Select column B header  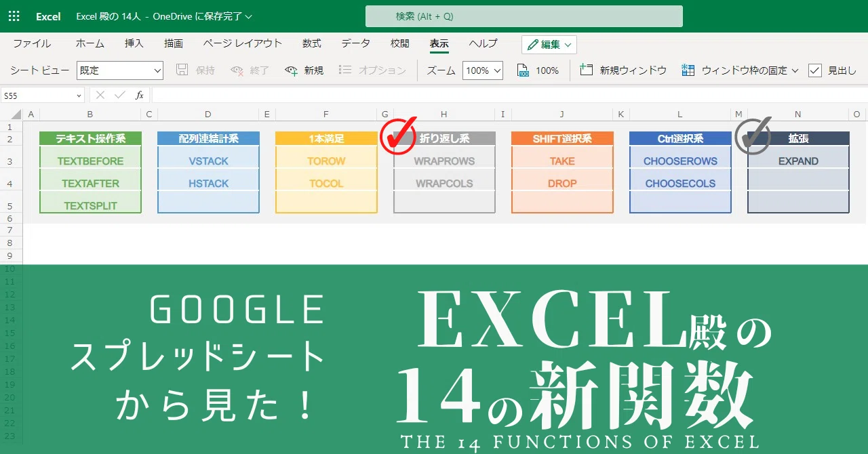90,115
